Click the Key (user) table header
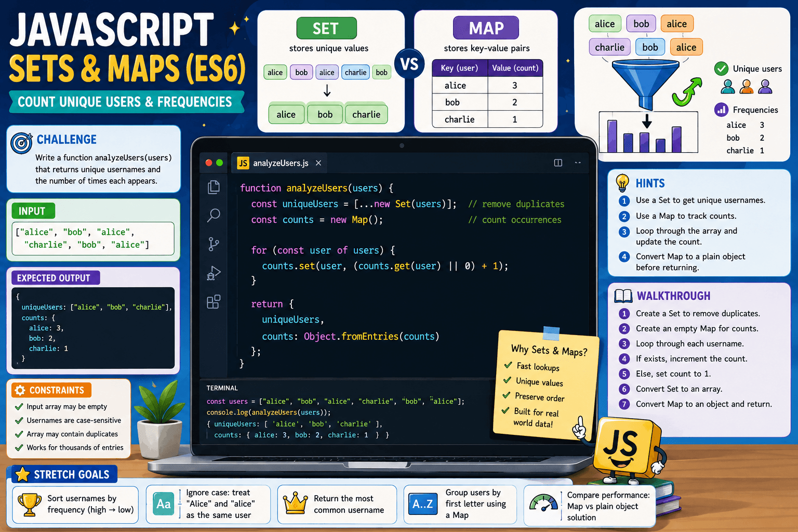 point(460,68)
